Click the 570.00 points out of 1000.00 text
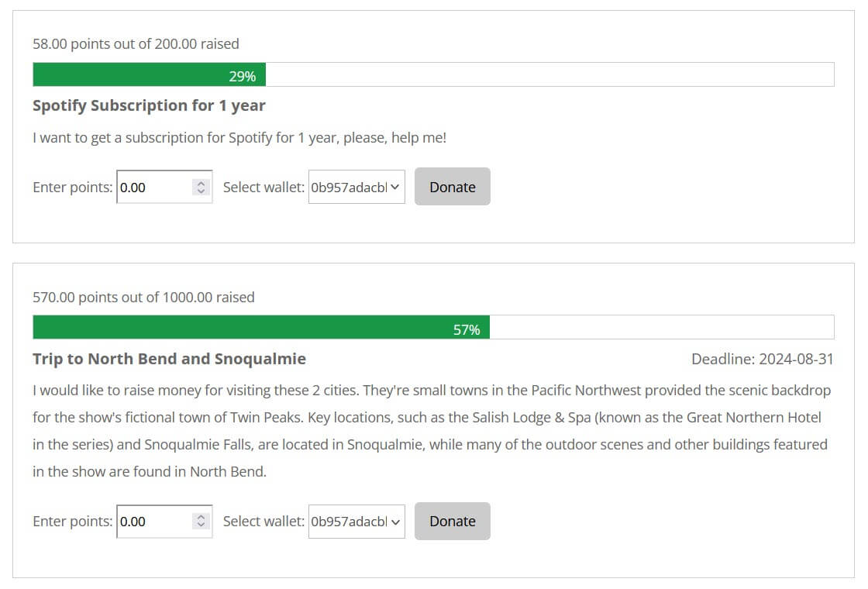This screenshot has height=589, width=868. [143, 298]
